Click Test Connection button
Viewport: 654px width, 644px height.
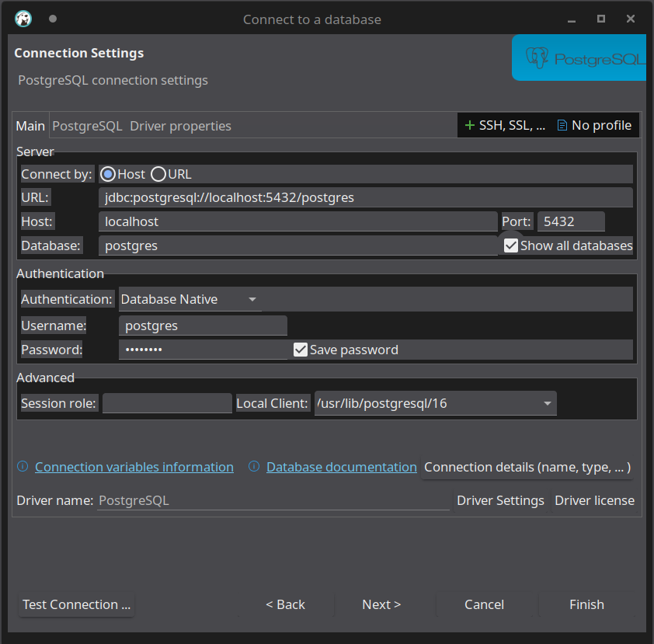(76, 604)
